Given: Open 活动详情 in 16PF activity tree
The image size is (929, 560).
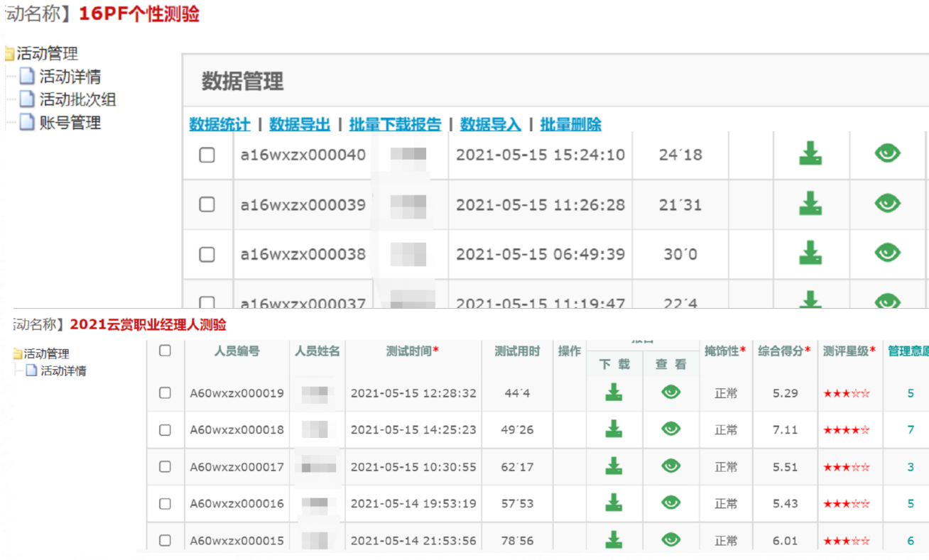Looking at the screenshot, I should pos(70,77).
